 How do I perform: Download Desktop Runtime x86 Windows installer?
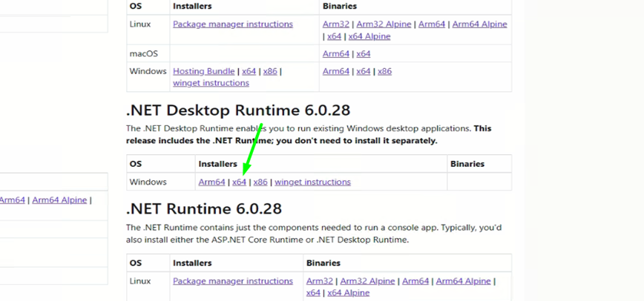260,182
